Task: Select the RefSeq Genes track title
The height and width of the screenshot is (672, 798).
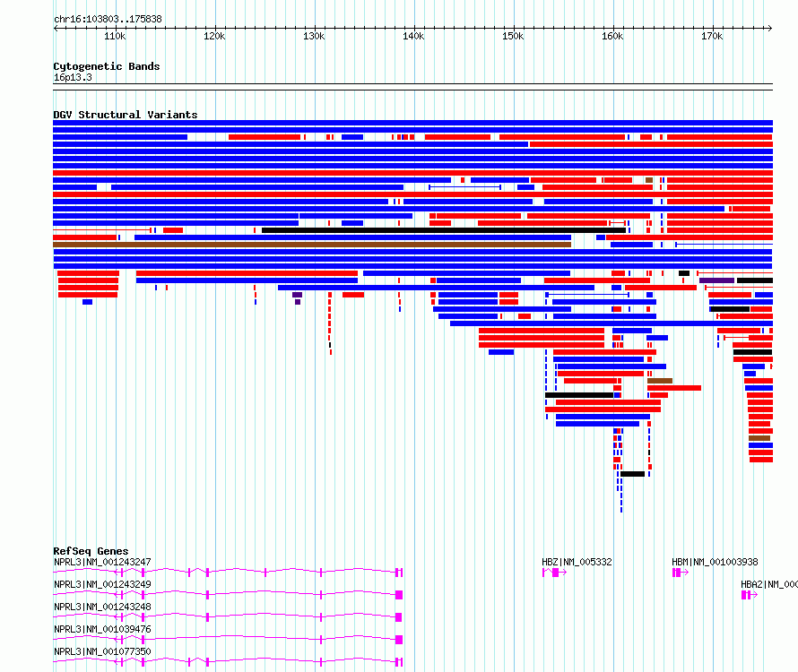Action: (91, 551)
